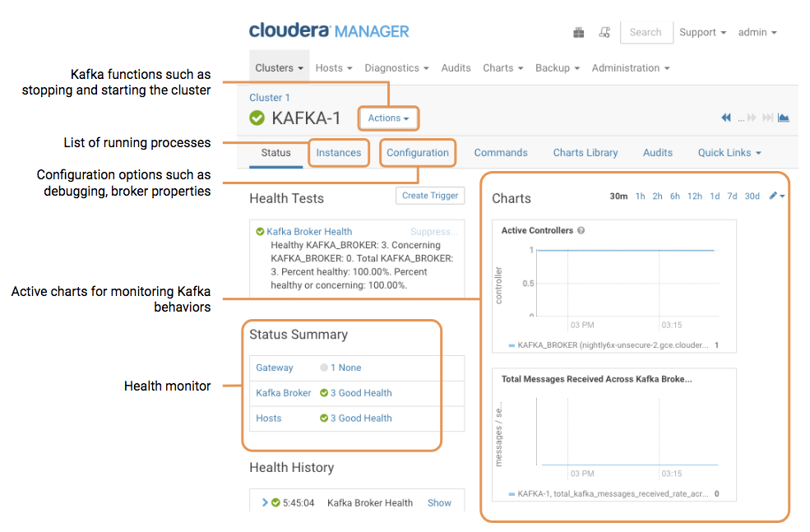Viewport: 810px width, 532px height.
Task: Set chart time range to 30d
Action: (x=752, y=197)
